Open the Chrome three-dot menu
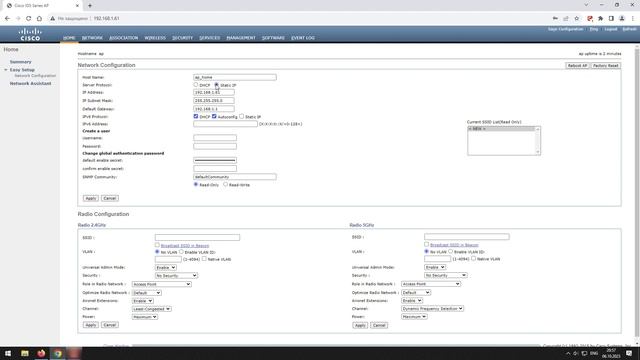 click(x=633, y=18)
